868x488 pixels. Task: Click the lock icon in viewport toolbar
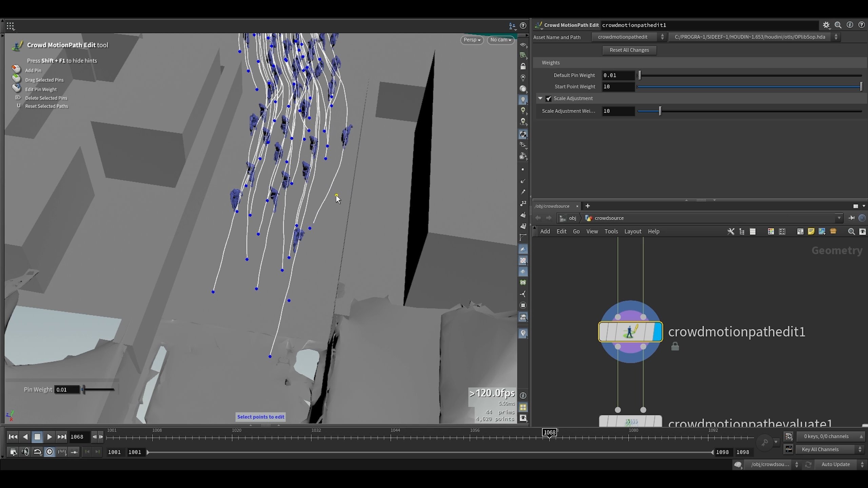point(523,66)
